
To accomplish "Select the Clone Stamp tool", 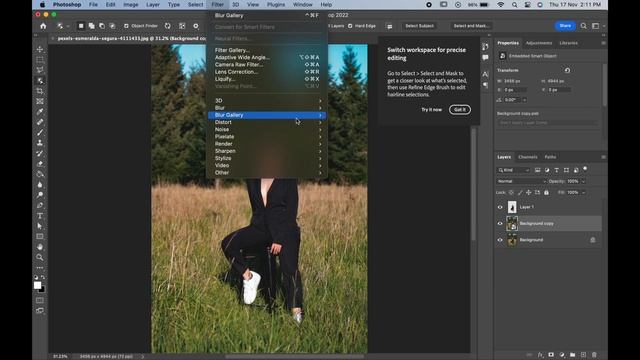I will tap(40, 143).
